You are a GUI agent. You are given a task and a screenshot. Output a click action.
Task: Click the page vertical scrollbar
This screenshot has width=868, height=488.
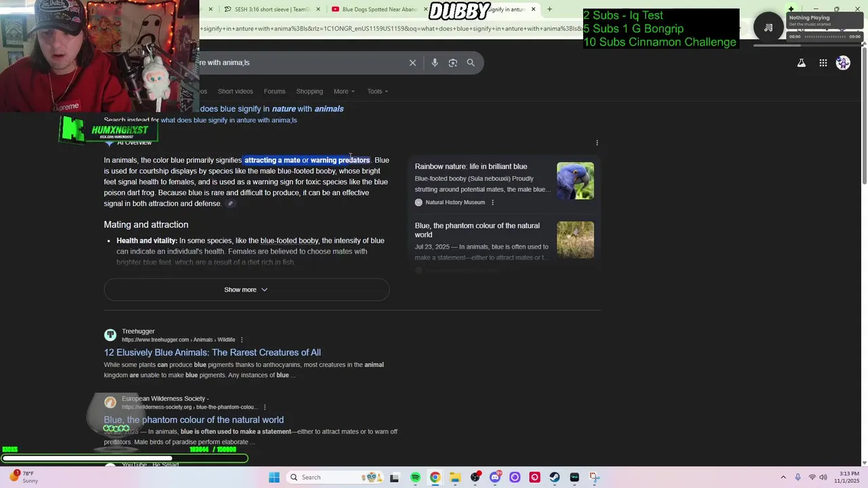coord(864,115)
